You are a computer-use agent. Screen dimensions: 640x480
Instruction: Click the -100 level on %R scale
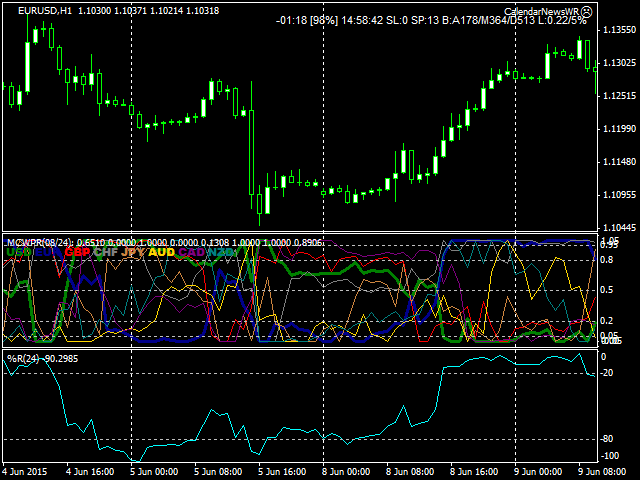tap(610, 456)
